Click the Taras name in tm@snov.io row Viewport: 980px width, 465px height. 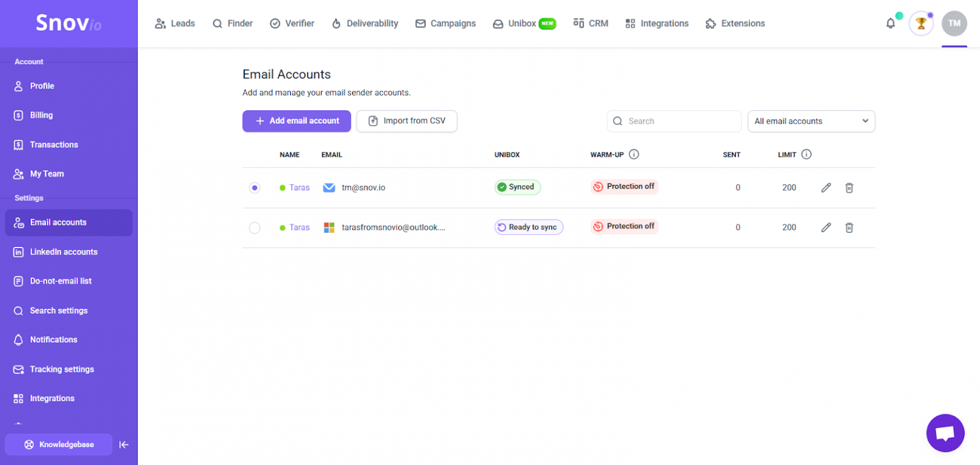(299, 188)
